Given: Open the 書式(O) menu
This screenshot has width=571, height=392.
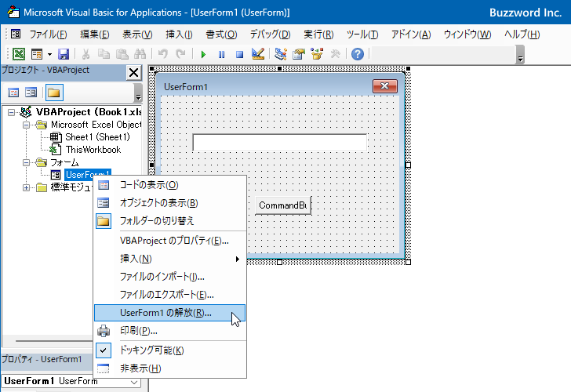Looking at the screenshot, I should pyautogui.click(x=221, y=34).
